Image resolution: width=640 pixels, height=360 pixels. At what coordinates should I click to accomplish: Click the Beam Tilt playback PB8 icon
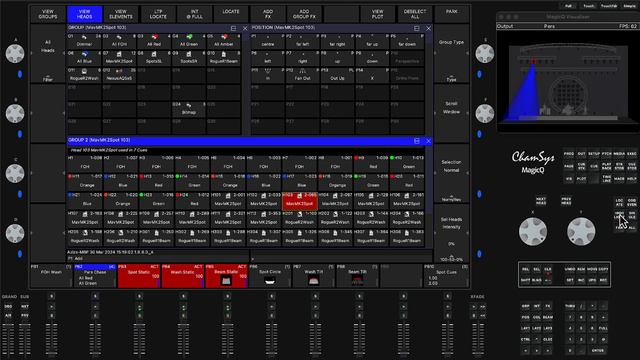(x=357, y=280)
